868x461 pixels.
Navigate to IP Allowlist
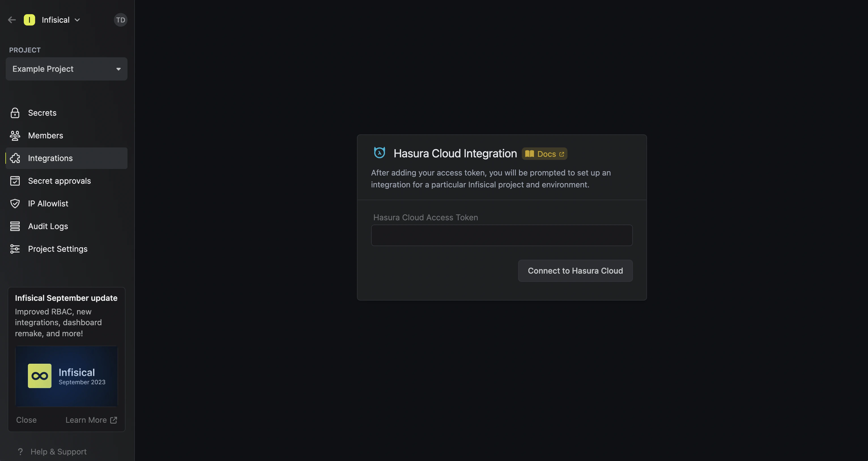click(x=66, y=204)
